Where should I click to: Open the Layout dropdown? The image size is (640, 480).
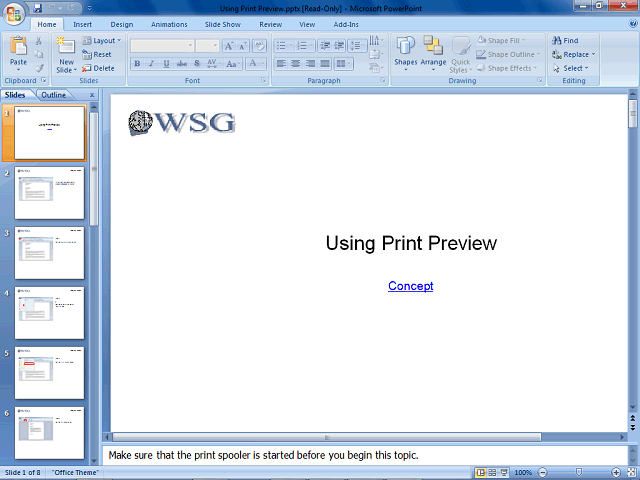point(102,40)
